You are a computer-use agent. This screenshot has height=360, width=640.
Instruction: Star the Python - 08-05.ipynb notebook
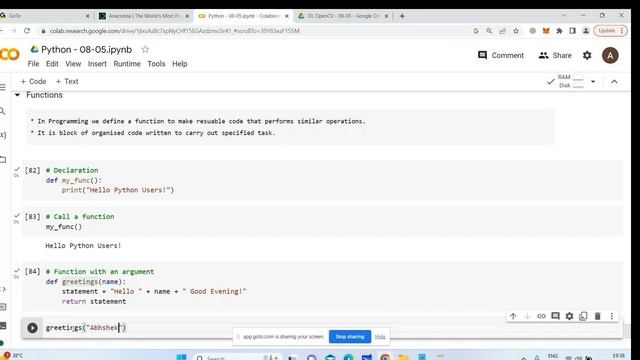coord(145,49)
